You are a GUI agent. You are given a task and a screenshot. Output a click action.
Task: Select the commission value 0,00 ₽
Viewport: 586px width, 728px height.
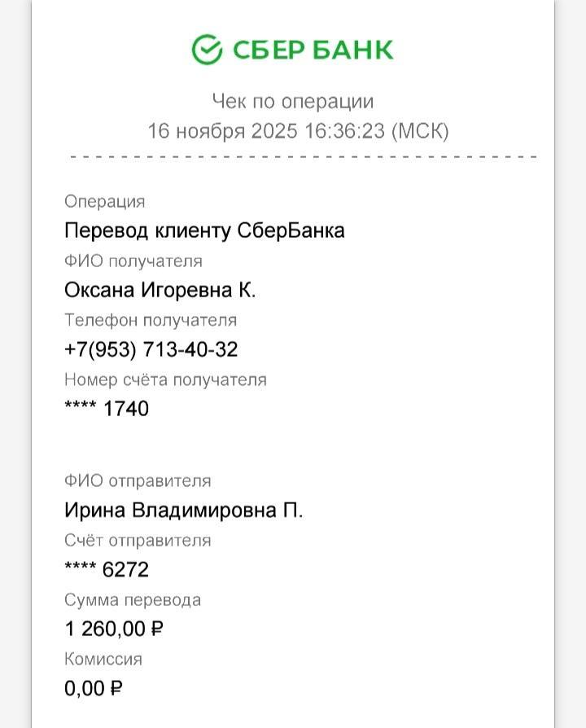point(94,689)
